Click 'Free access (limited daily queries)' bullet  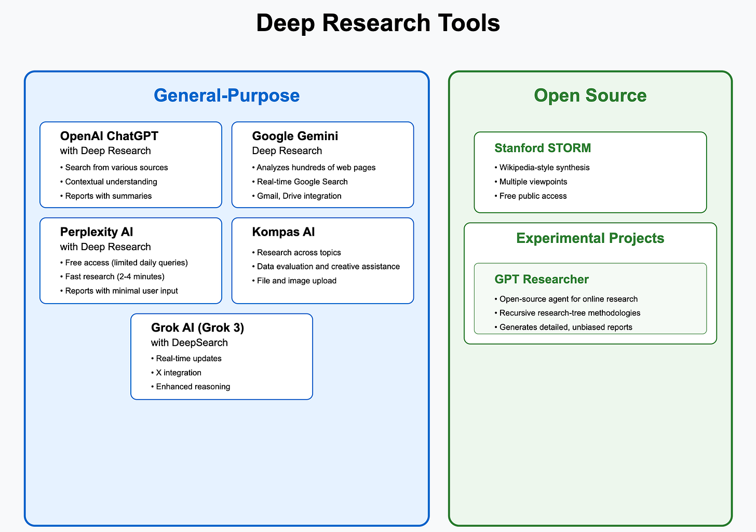coord(124,263)
